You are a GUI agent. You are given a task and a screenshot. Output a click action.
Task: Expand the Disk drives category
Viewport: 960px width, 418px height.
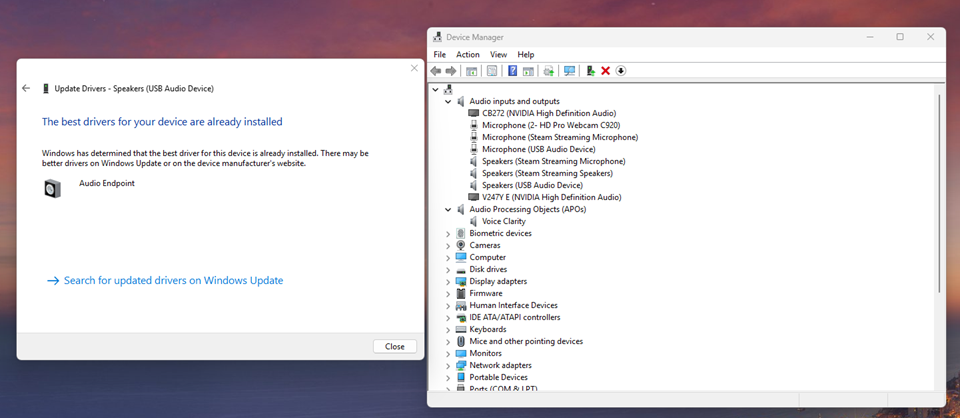(448, 269)
